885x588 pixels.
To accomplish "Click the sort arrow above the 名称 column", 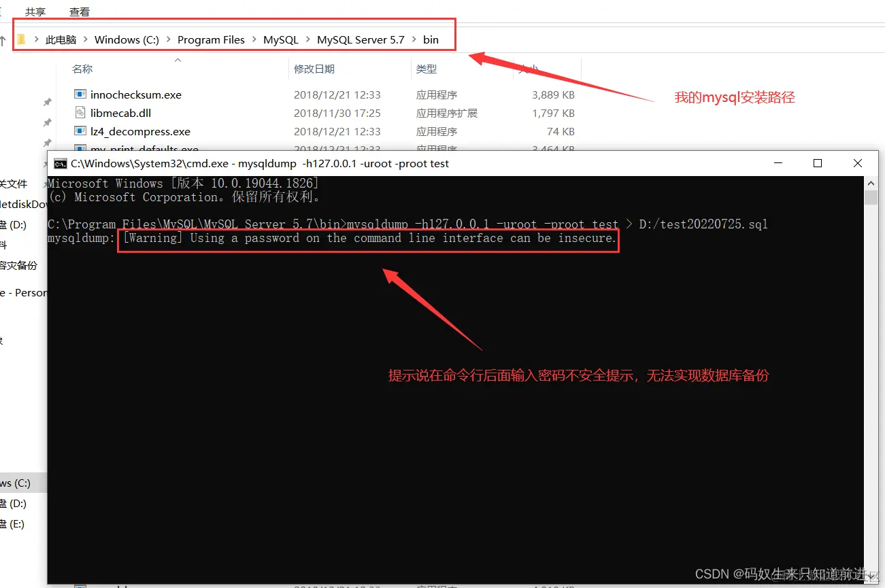I will tap(178, 60).
